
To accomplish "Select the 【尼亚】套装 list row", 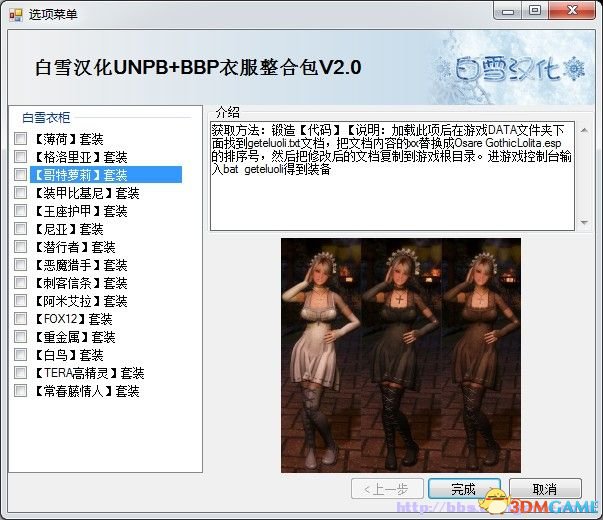I will coord(69,229).
